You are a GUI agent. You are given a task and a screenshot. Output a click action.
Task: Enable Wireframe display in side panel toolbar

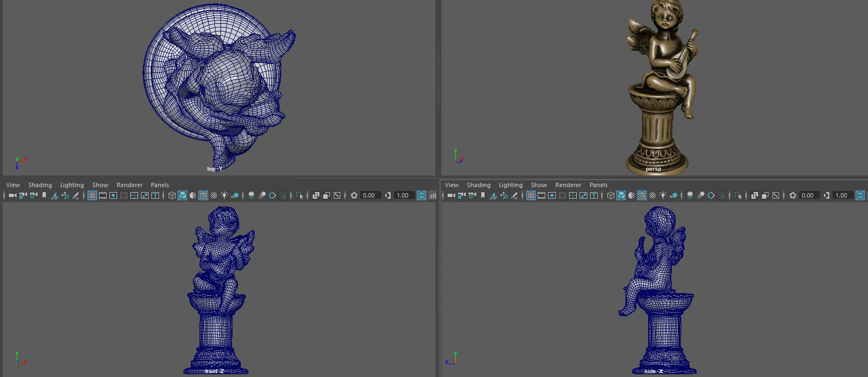pos(611,195)
